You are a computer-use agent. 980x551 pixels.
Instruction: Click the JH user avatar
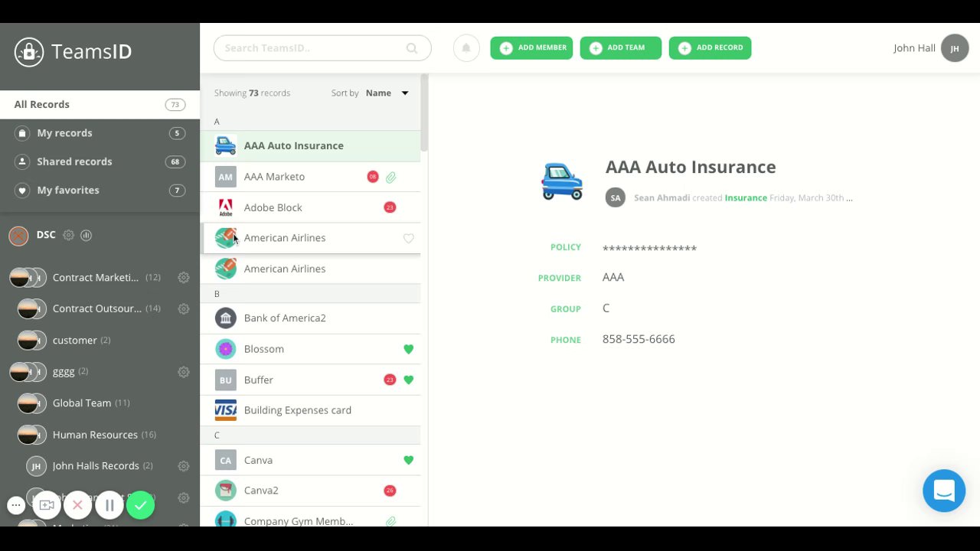955,48
